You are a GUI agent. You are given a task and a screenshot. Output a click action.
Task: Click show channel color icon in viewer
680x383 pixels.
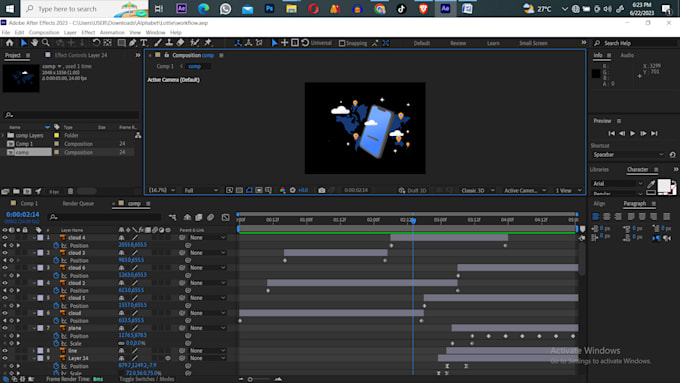(282, 190)
